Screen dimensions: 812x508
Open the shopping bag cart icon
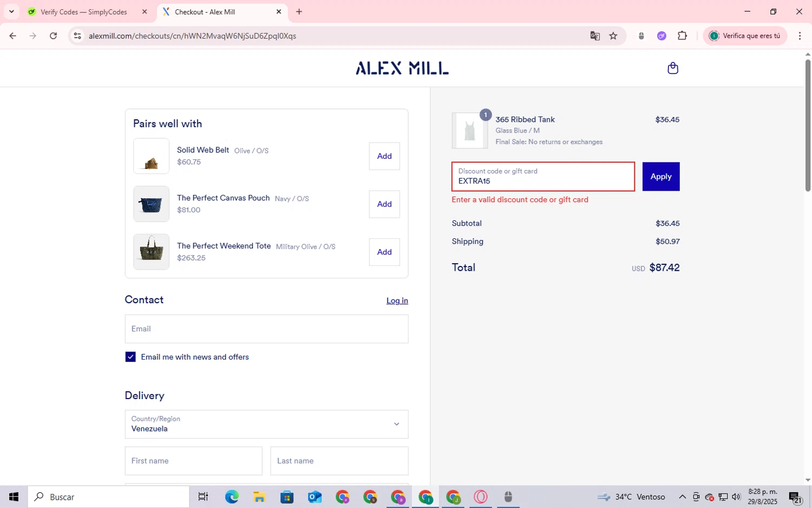coord(673,68)
